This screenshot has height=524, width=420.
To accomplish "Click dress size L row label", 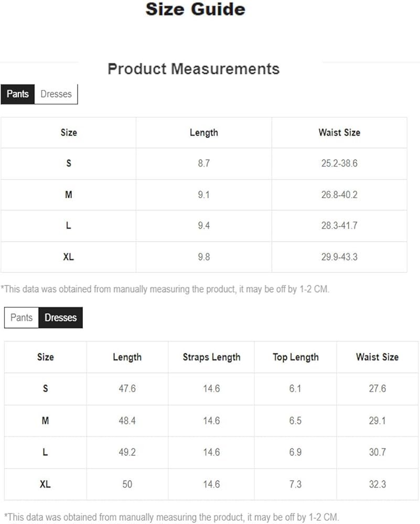I will [45, 452].
